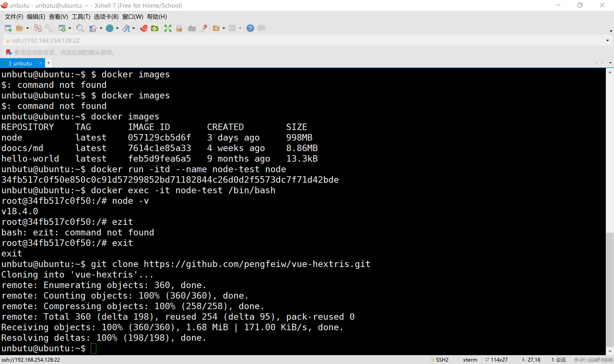Viewport: 614px width, 364px height.
Task: Launch Xftp green transfer icon
Action: point(155,28)
